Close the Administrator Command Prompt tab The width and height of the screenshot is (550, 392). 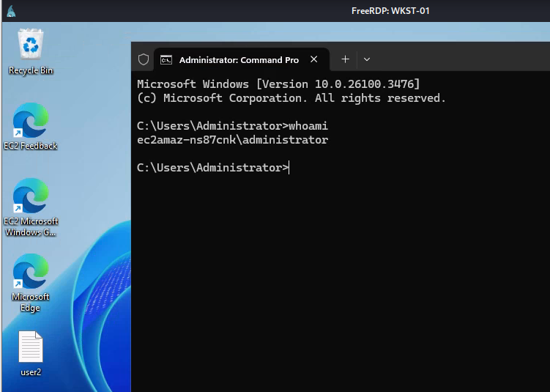tap(314, 59)
